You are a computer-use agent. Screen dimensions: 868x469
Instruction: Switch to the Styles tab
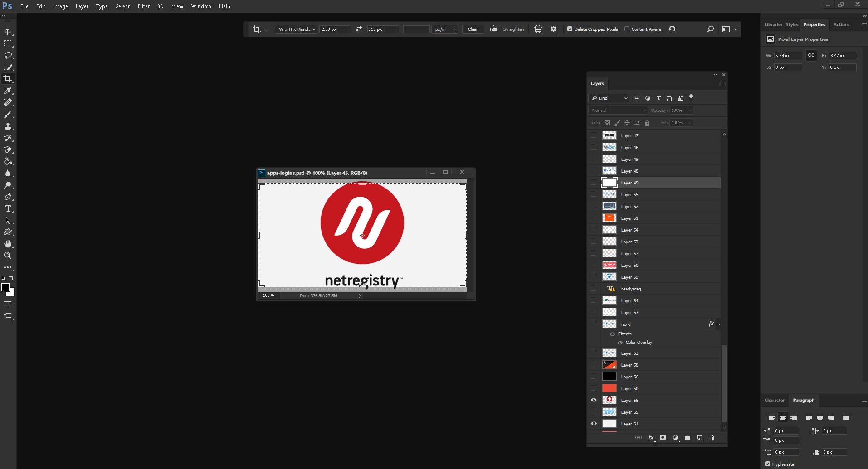pyautogui.click(x=792, y=24)
